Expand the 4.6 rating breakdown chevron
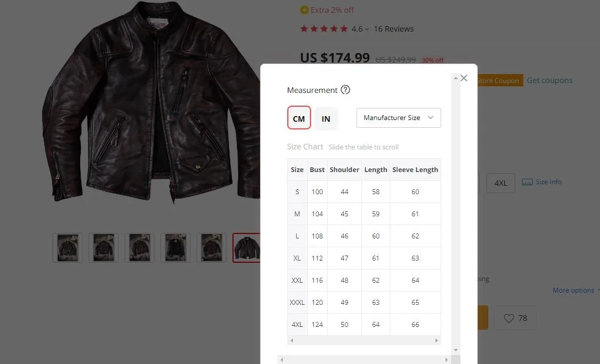600x364 pixels. (367, 29)
